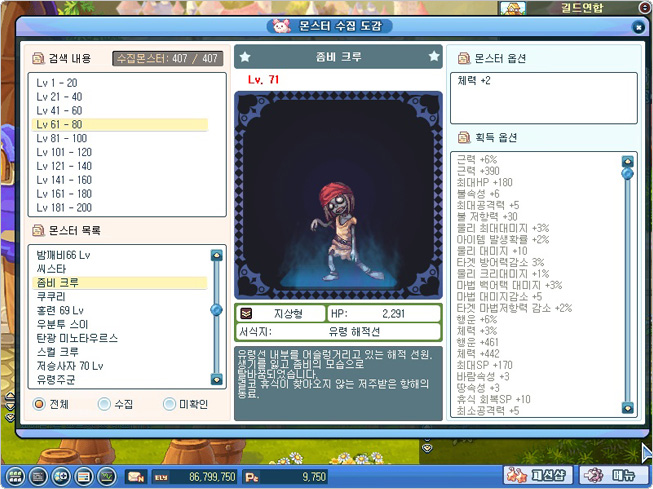The image size is (653, 489).
Task: Choose the Lv 41 - 60 range
Action: click(x=60, y=110)
